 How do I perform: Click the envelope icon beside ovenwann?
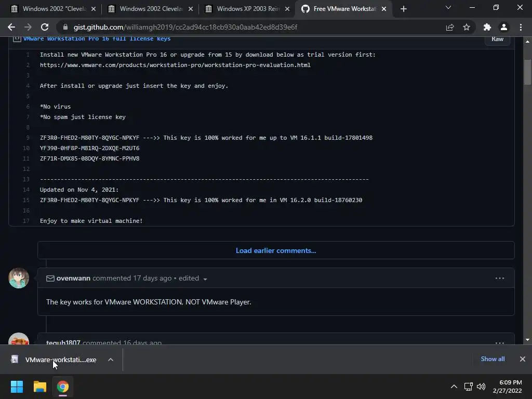pyautogui.click(x=50, y=278)
